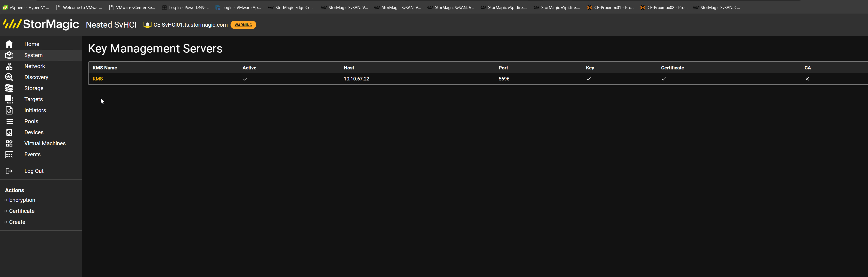Click the Devices sidebar icon
The image size is (868, 277).
tap(9, 133)
